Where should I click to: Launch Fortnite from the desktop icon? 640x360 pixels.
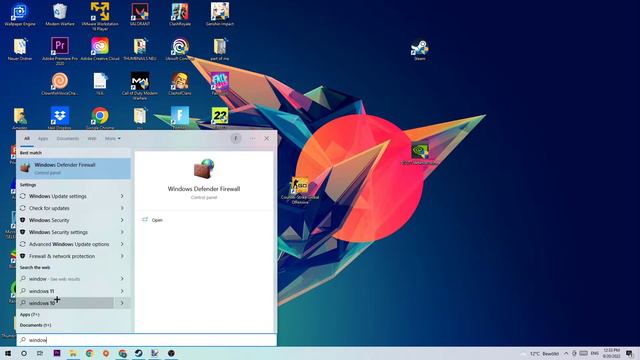point(180,118)
